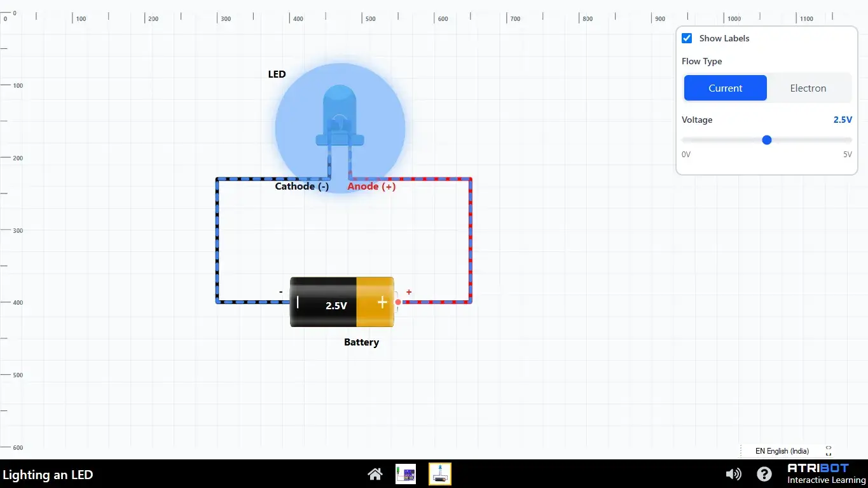Viewport: 868px width, 488px height.
Task: Open the breadboard circuit activity thumbnail
Action: (x=406, y=474)
